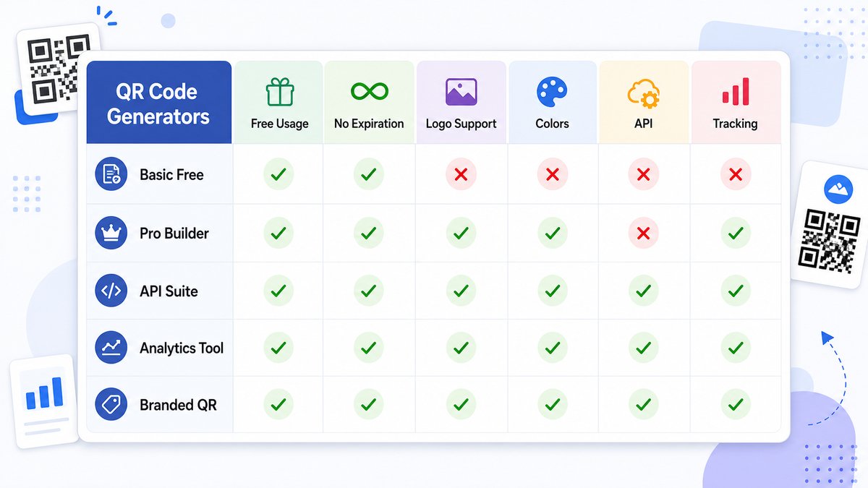The height and width of the screenshot is (488, 868).
Task: Click the Pro Builder Logo Support checkmark
Action: (x=461, y=234)
